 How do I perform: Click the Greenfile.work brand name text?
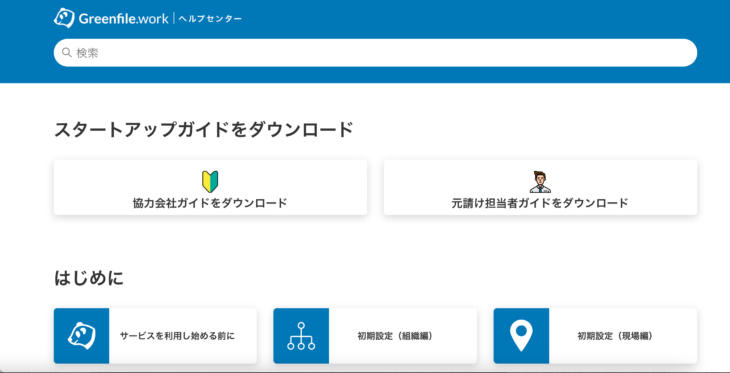pyautogui.click(x=123, y=19)
